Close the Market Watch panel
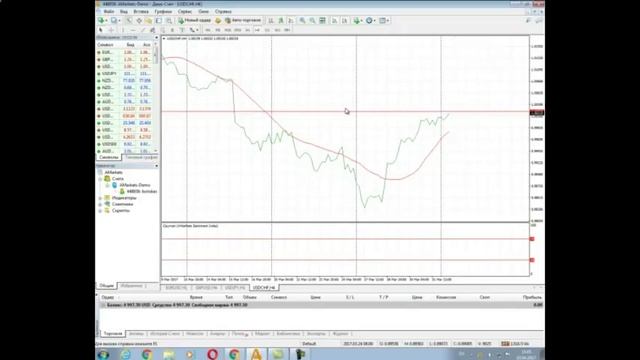Screen dimensions: 640x360 coord(156,38)
